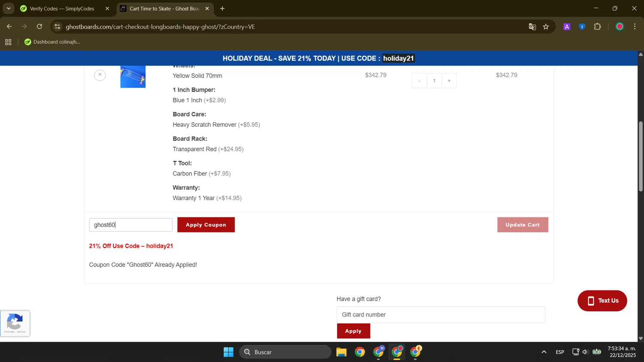Open the longboard product thumbnail

pyautogui.click(x=133, y=77)
